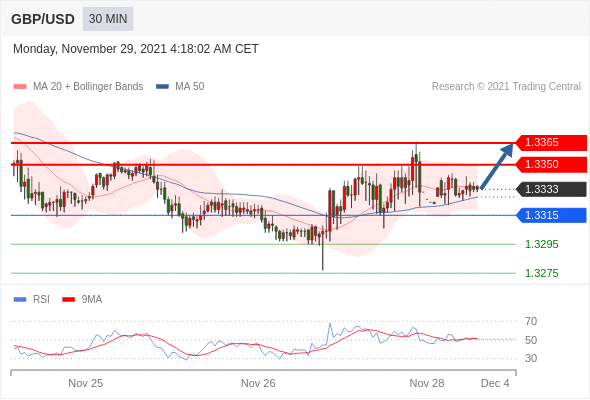The width and height of the screenshot is (590, 400).
Task: Click the 'Dec 4' date axis label
Action: [x=495, y=383]
